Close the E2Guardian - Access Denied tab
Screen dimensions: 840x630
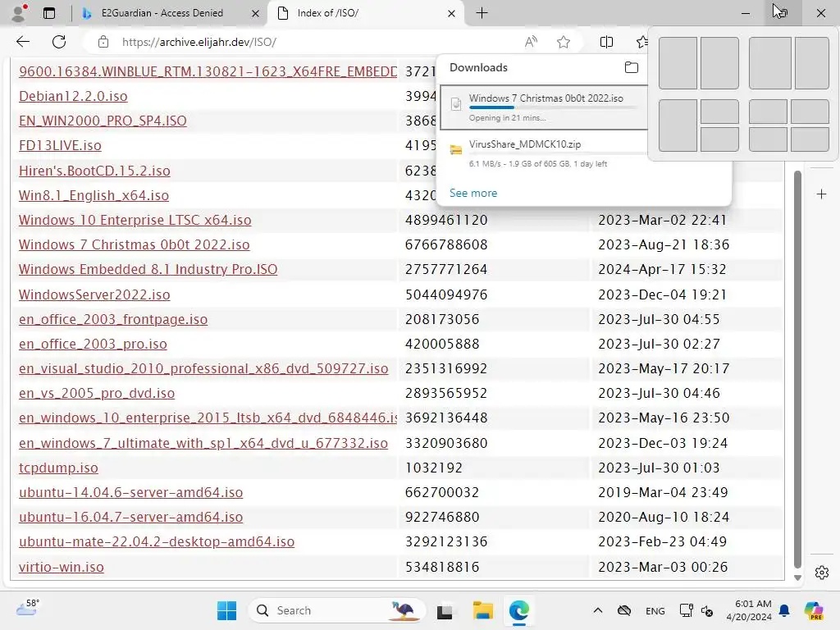(x=256, y=13)
